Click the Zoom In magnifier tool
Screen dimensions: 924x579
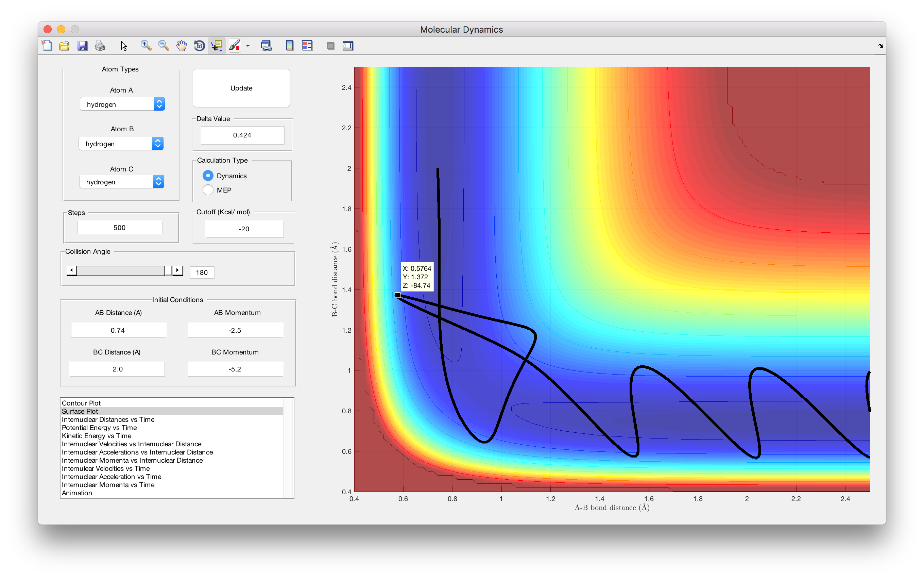146,46
